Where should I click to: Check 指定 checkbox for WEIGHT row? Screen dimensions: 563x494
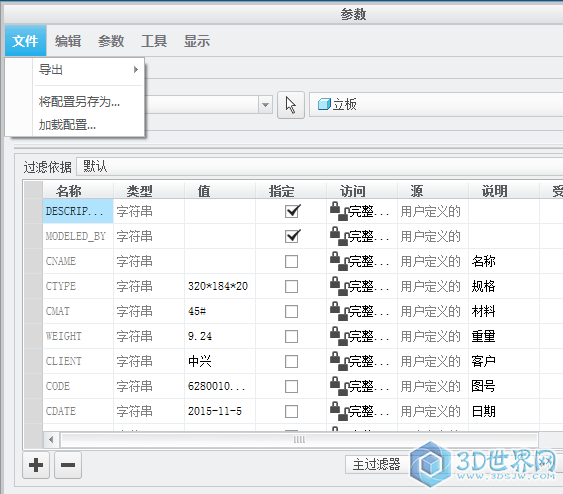click(292, 336)
